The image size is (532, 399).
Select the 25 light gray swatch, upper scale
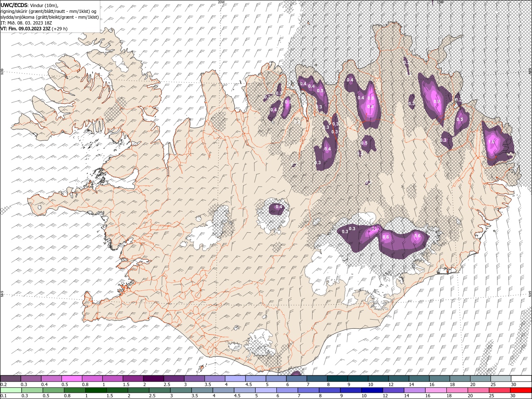[500, 378]
